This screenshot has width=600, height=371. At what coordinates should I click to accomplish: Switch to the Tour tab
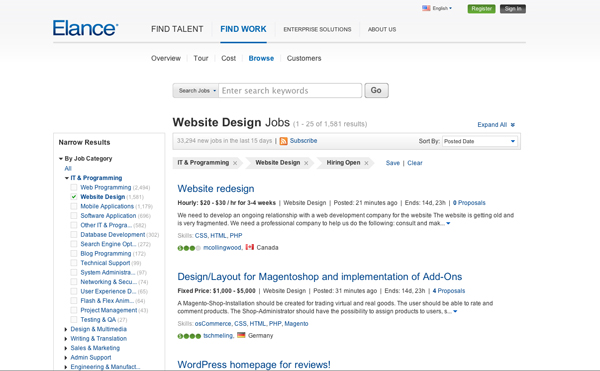pos(201,58)
